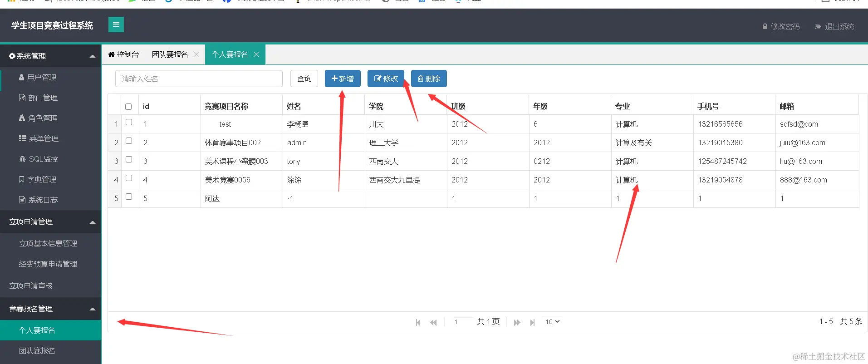
Task: Click the user icon beside 用户管理
Action: 21,77
